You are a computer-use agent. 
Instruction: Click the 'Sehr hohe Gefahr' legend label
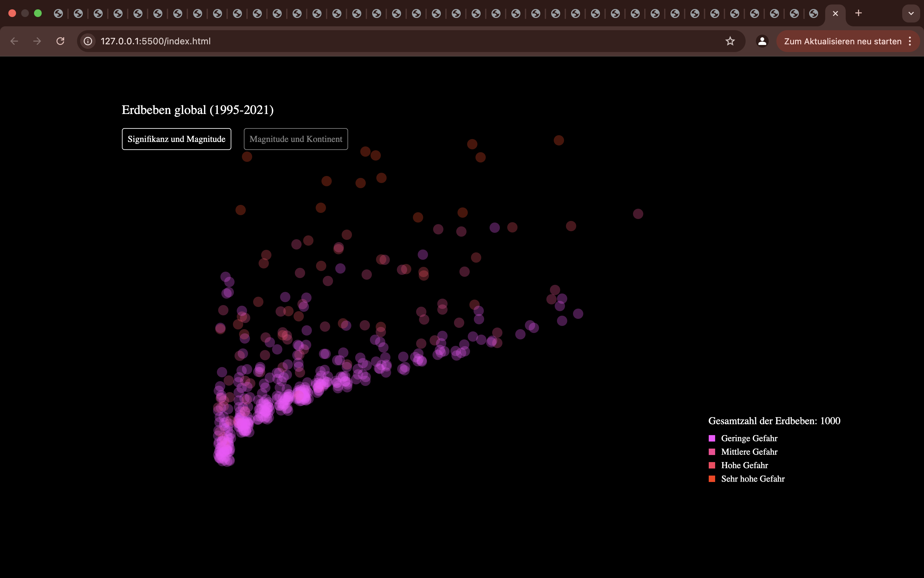click(753, 479)
